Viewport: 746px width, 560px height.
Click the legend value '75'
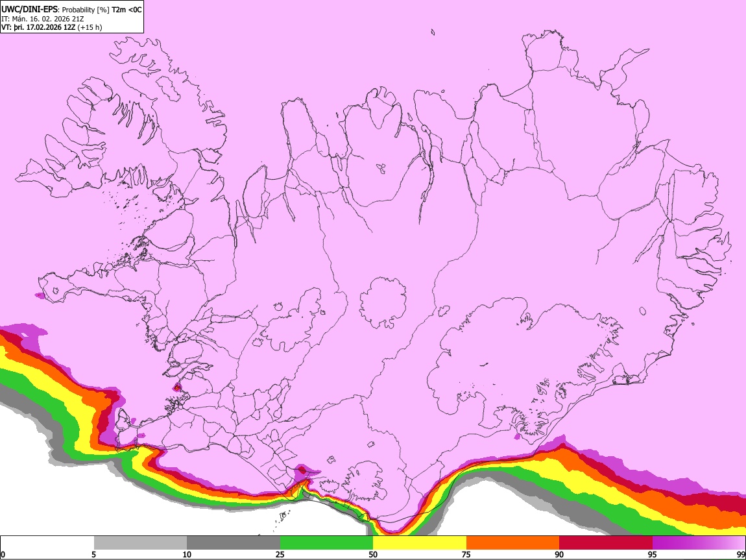pos(466,555)
